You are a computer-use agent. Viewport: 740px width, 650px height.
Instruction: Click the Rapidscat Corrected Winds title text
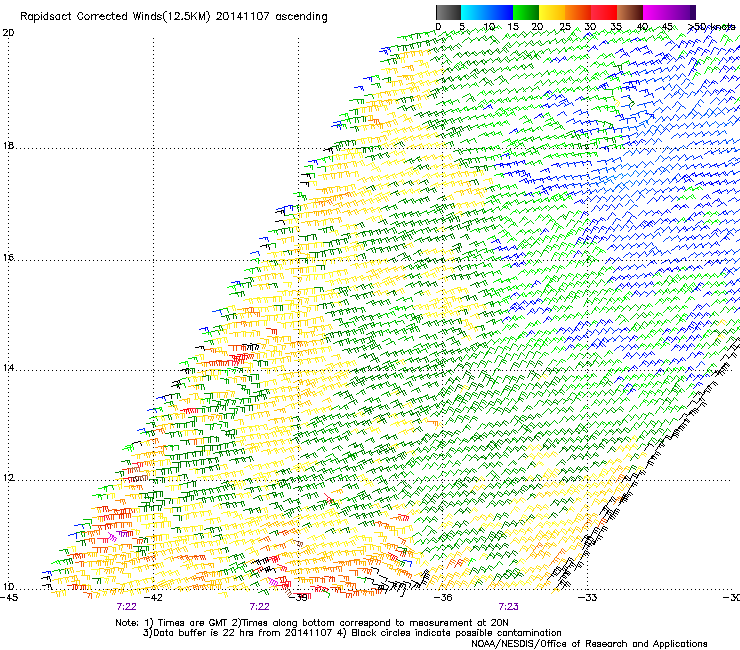tap(174, 17)
